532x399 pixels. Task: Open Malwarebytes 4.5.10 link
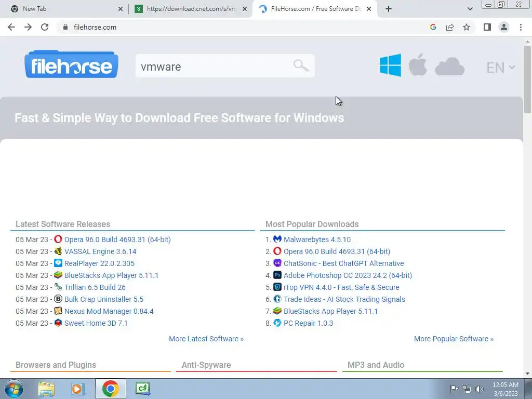pyautogui.click(x=317, y=240)
